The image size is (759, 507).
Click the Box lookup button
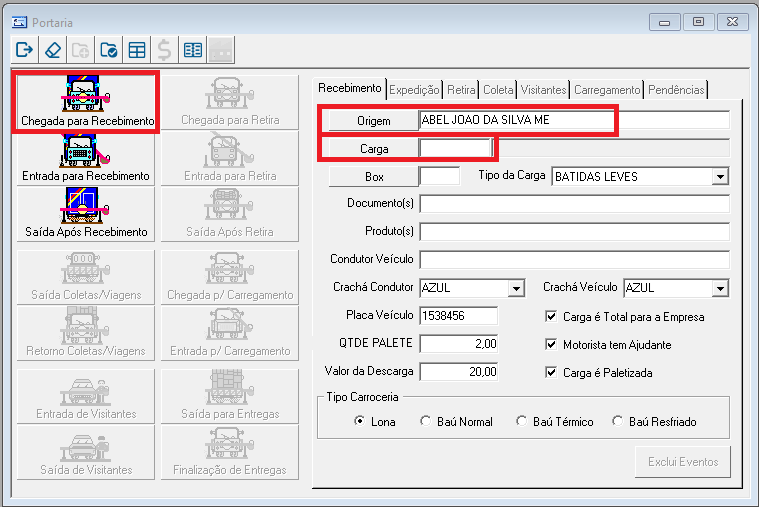point(374,177)
